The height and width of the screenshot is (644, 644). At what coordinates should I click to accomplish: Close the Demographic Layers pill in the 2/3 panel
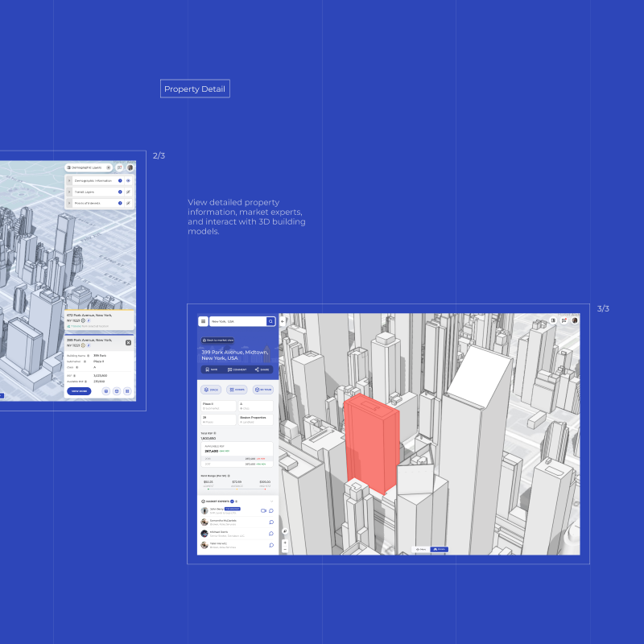pyautogui.click(x=109, y=167)
